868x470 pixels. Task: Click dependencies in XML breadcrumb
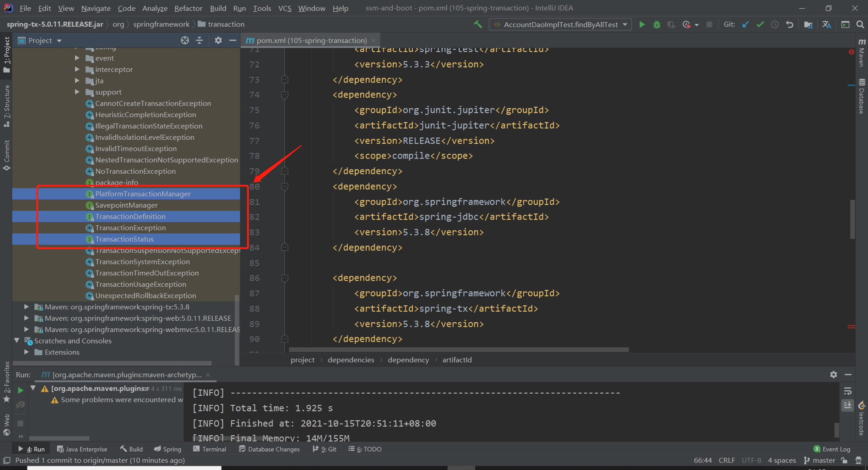click(351, 360)
